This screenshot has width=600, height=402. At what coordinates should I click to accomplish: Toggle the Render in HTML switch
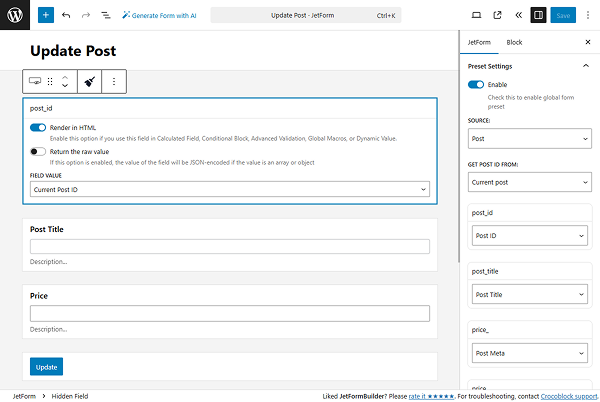click(38, 128)
